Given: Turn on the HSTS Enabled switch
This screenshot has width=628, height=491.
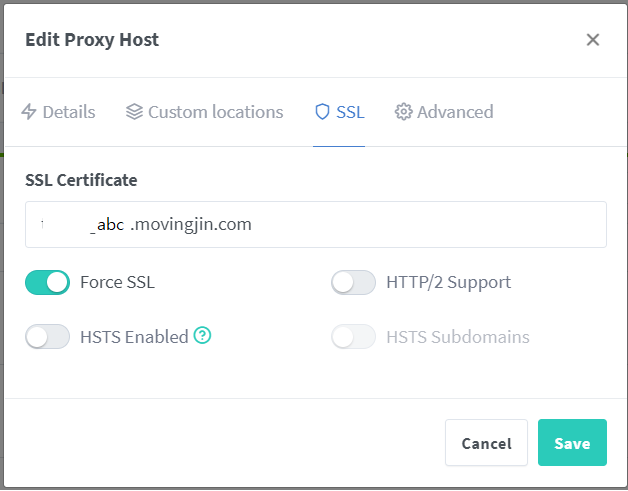Looking at the screenshot, I should click(48, 336).
